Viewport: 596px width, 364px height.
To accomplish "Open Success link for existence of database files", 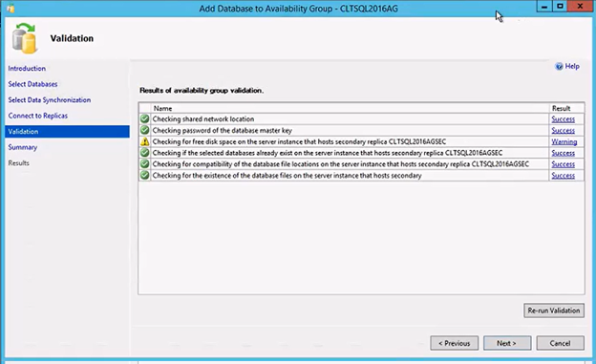I will (x=563, y=176).
